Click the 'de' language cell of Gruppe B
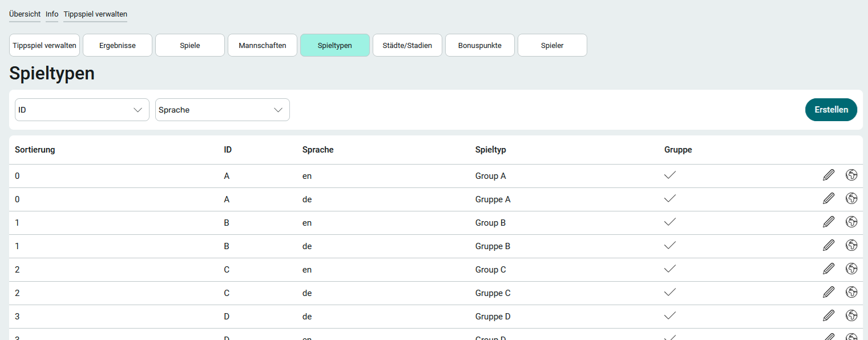The height and width of the screenshot is (340, 868). pos(307,246)
